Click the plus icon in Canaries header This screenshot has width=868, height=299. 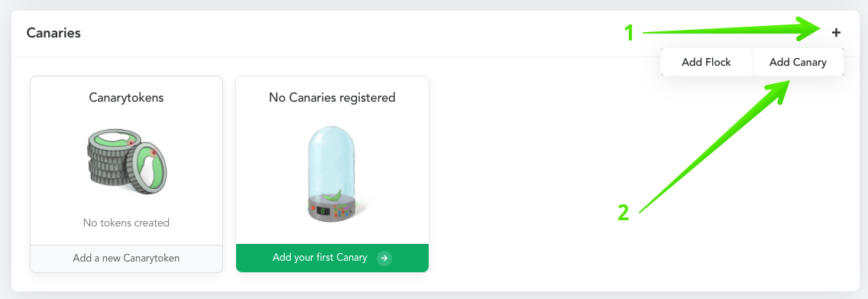point(836,33)
